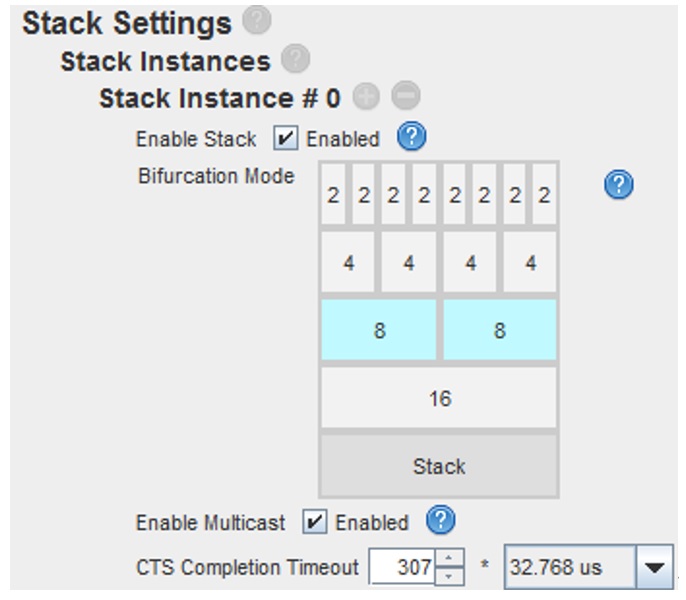Open help for Enable Multicast
Image resolution: width=686 pixels, height=600 pixels.
[x=440, y=521]
